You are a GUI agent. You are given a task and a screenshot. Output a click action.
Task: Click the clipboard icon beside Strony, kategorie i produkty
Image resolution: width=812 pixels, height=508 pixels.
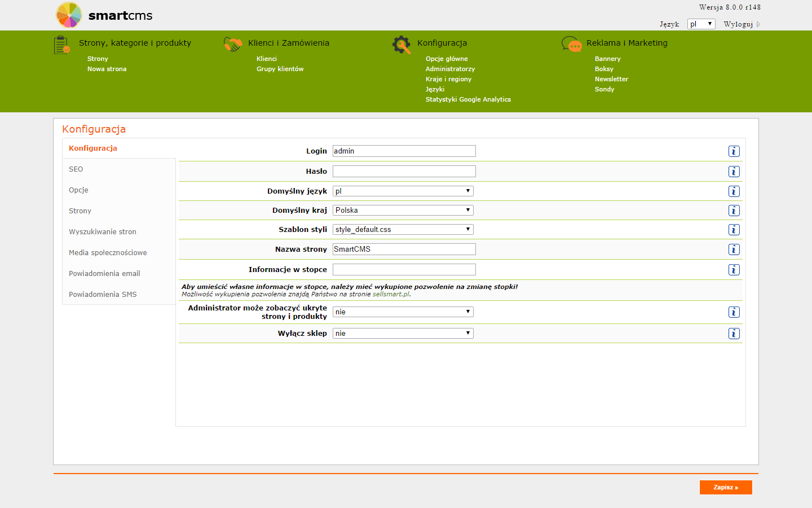click(x=62, y=45)
